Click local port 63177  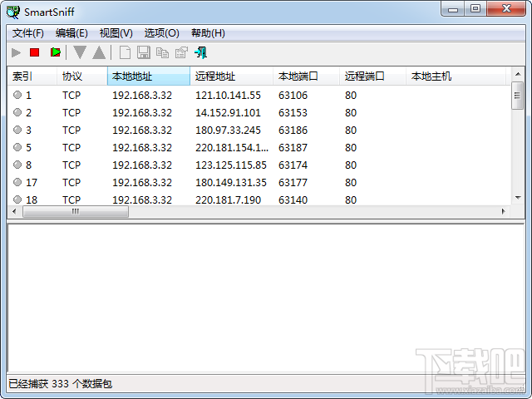pyautogui.click(x=293, y=183)
